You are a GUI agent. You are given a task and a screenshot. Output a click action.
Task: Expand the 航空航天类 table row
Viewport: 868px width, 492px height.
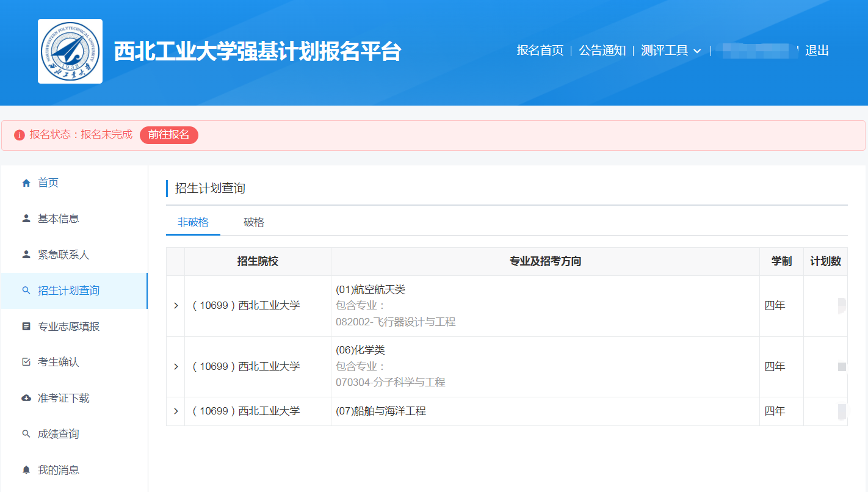(176, 306)
